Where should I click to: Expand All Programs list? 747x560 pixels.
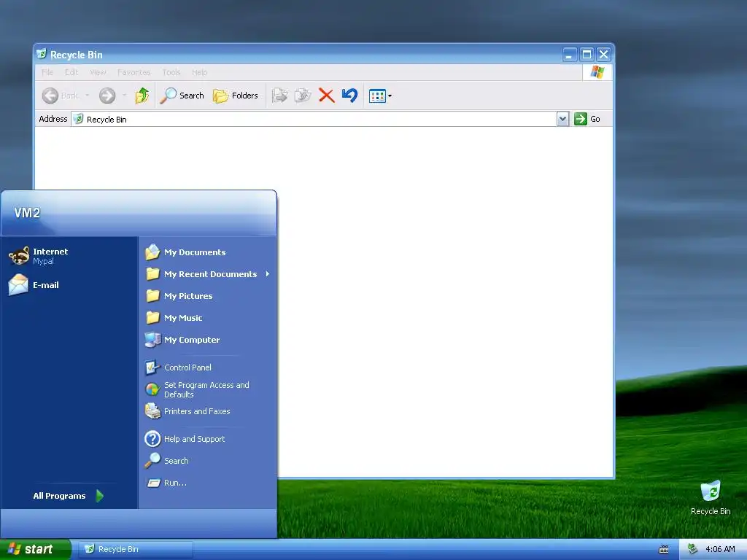69,496
